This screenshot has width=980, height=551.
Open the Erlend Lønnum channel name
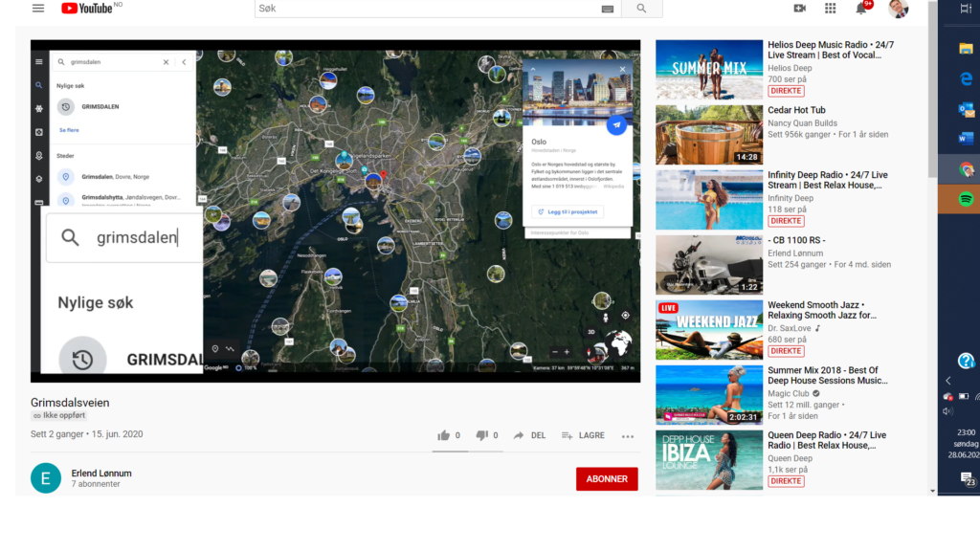click(101, 474)
